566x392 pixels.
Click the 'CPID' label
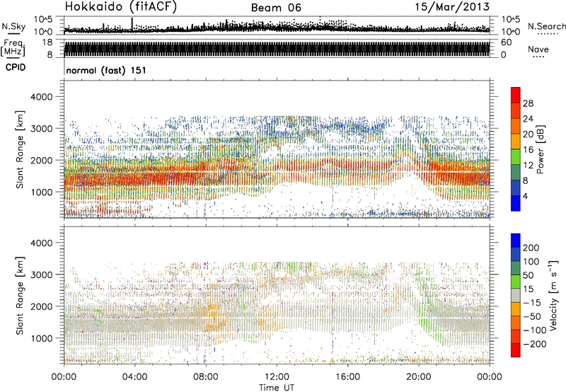coord(16,67)
